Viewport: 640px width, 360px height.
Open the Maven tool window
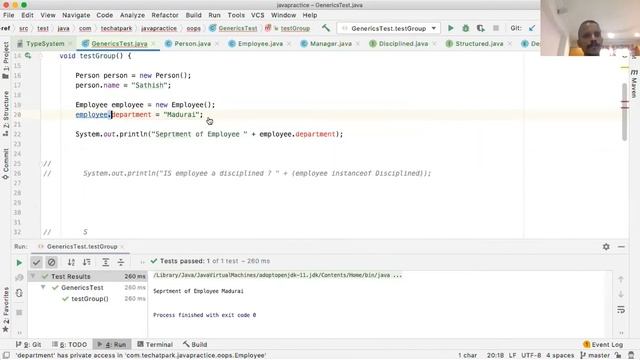click(x=634, y=83)
